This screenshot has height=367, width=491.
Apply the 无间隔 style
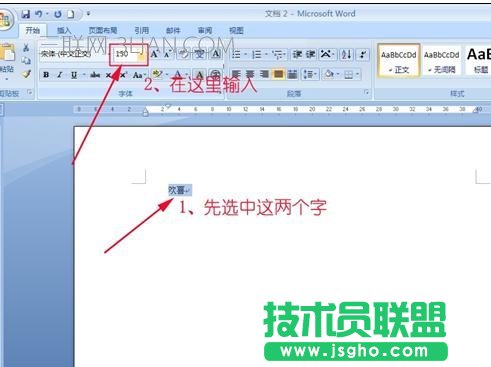coord(441,61)
